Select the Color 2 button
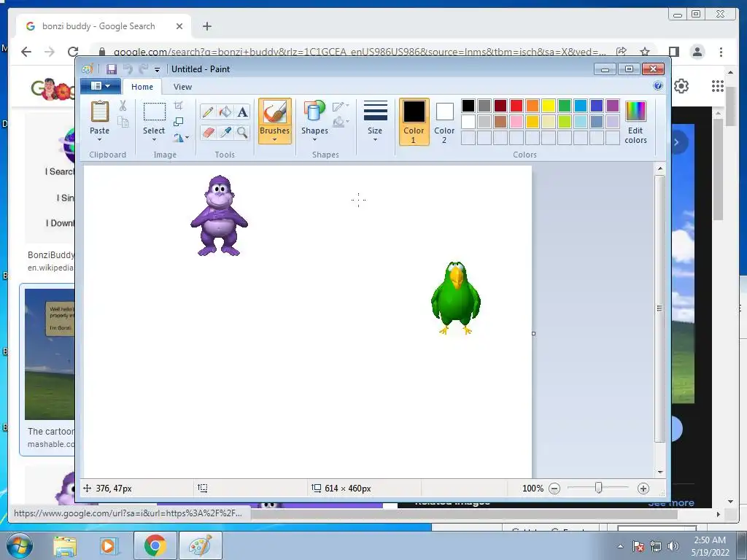The image size is (747, 560). click(444, 122)
